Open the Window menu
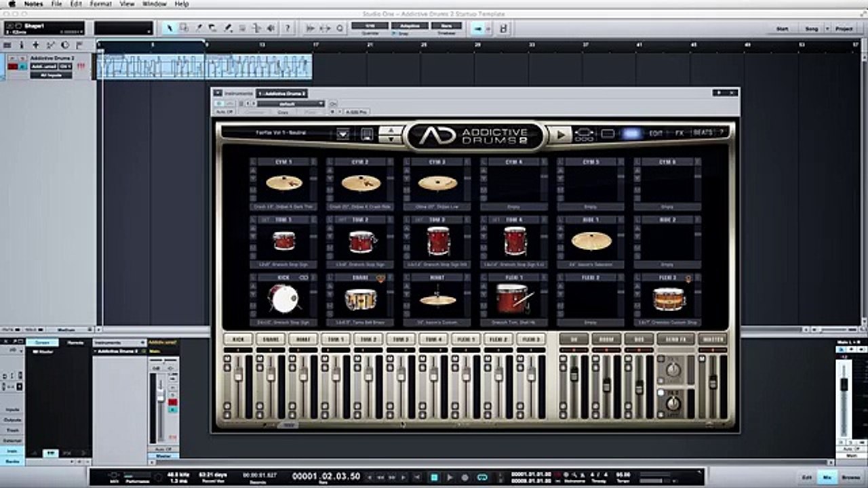This screenshot has width=868, height=488. [x=155, y=4]
